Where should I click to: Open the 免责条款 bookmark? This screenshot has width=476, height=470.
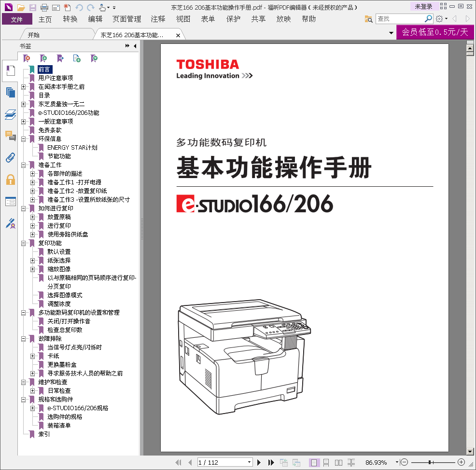click(x=50, y=130)
